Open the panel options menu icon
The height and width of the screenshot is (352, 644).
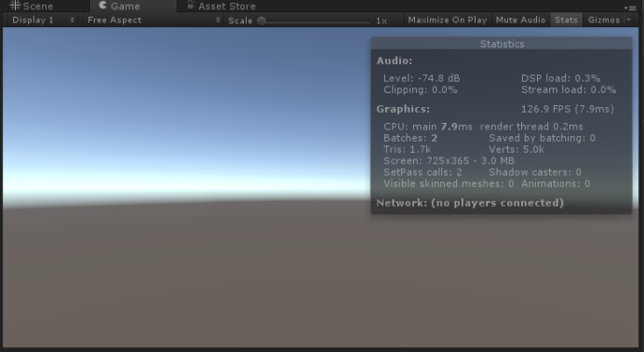coord(630,7)
